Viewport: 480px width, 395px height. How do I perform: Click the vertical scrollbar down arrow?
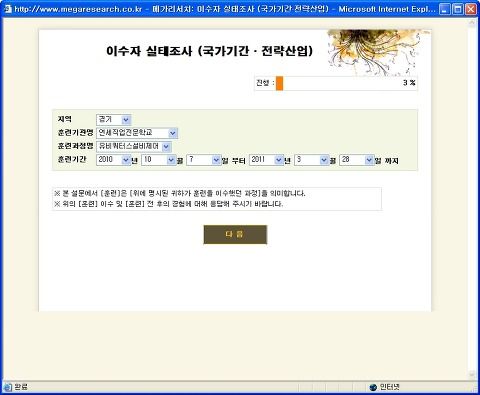pos(472,375)
